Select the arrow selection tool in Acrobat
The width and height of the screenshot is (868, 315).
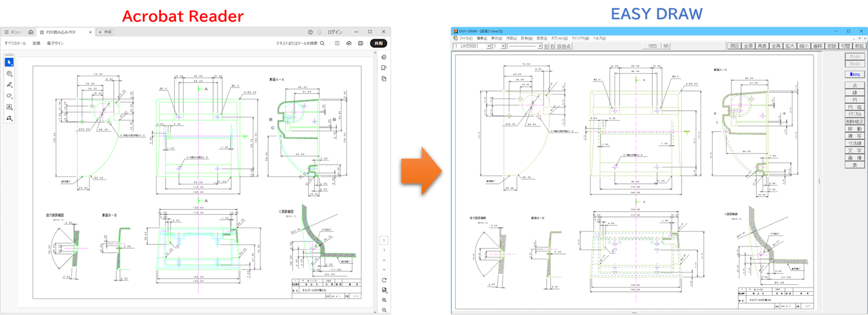point(9,62)
